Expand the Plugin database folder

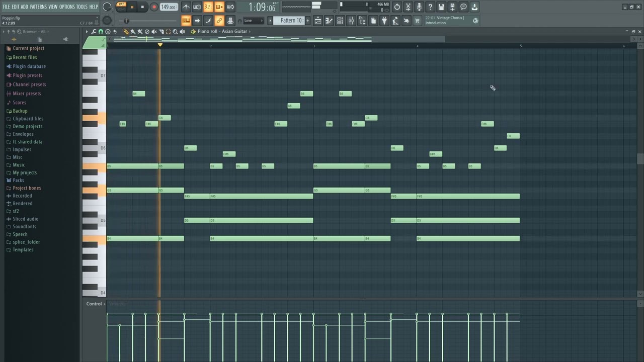click(x=29, y=66)
